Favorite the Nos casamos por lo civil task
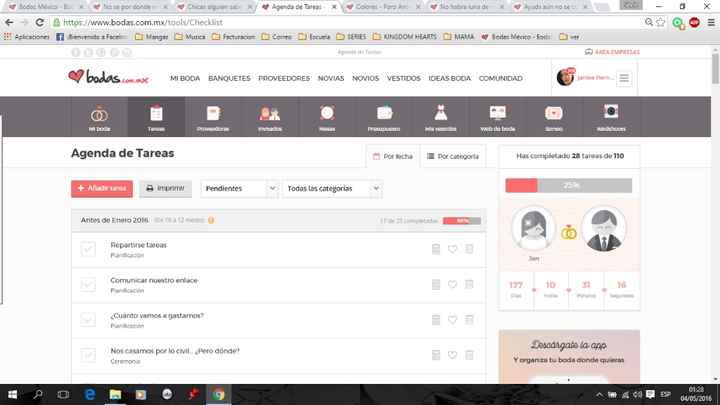720x405 pixels. point(452,355)
